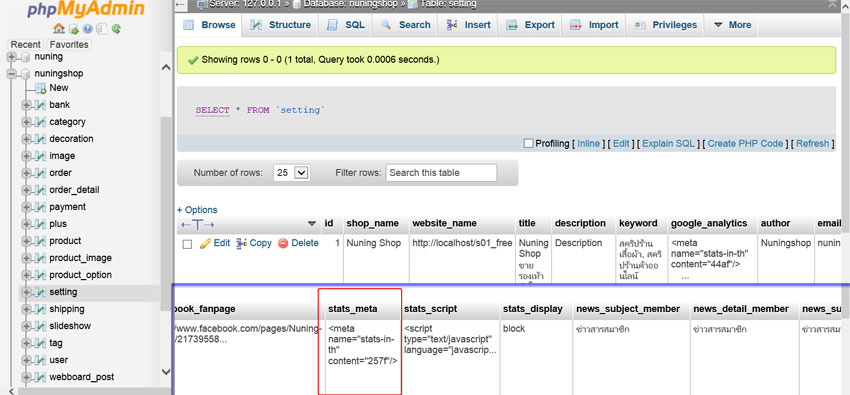This screenshot has height=395, width=850.
Task: Click the table icon next to order_detail
Action: [40, 190]
